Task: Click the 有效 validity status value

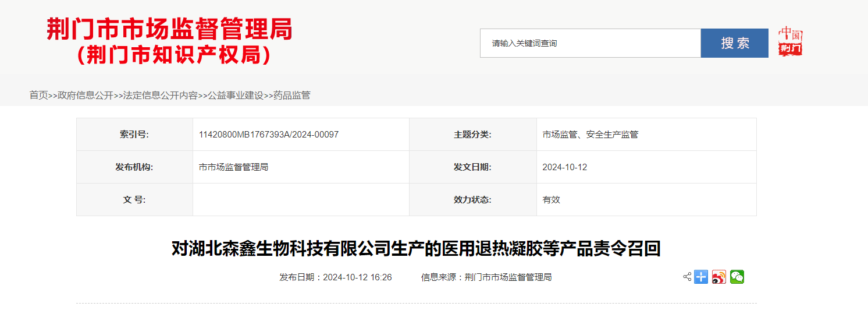Action: click(551, 200)
